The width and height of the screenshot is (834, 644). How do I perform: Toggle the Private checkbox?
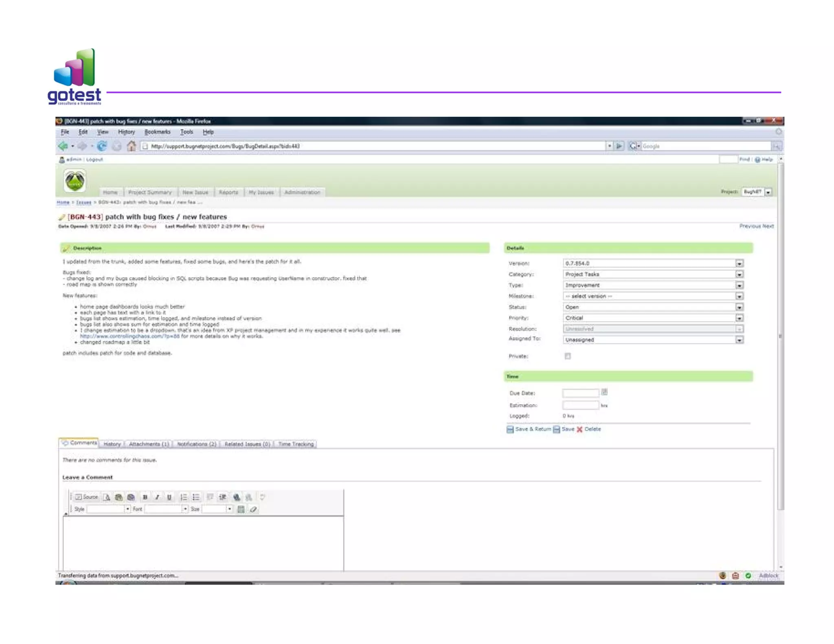[568, 356]
